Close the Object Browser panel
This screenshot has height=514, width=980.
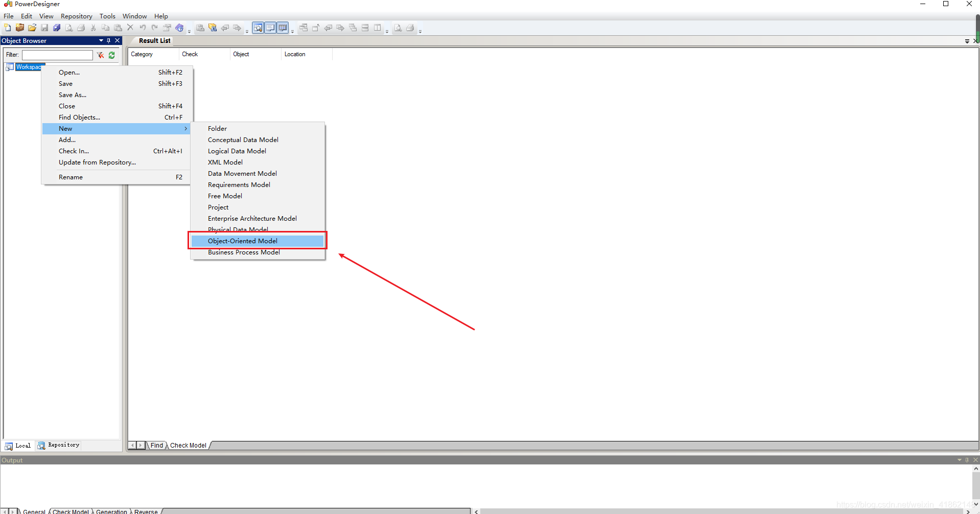117,40
